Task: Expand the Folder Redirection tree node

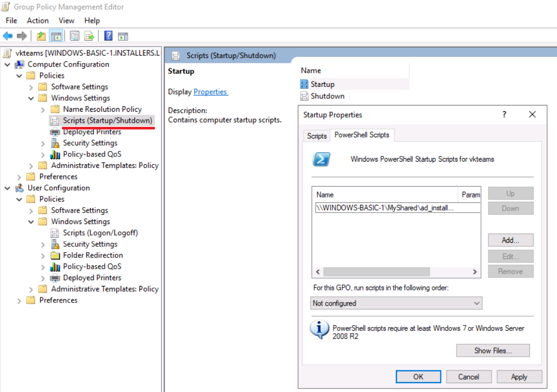Action: pos(44,256)
